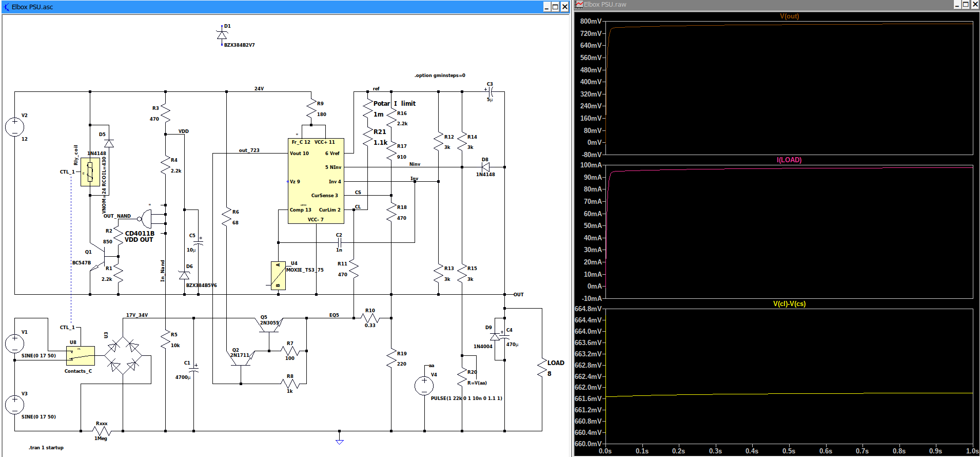Click the 0.5s tick on time axis

point(789,451)
